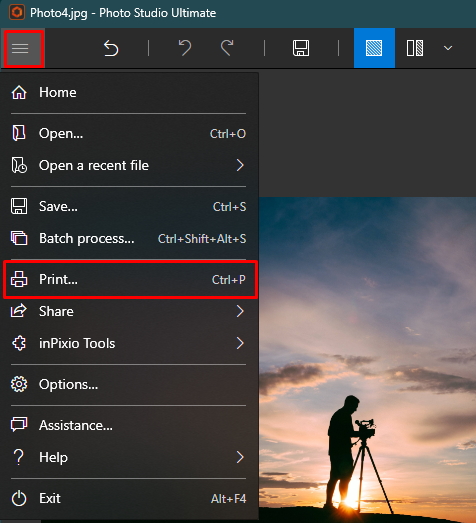Switch to before/after split view
This screenshot has height=523, width=476.
tap(415, 48)
